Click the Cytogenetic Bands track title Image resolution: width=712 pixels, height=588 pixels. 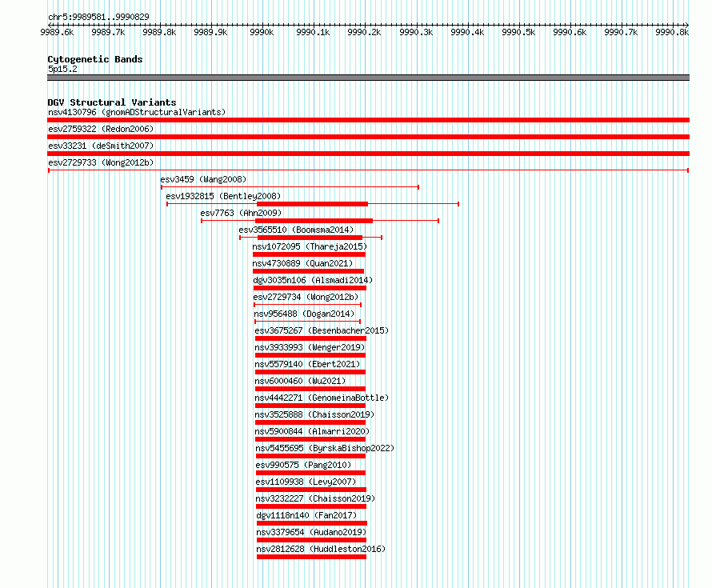(95, 59)
